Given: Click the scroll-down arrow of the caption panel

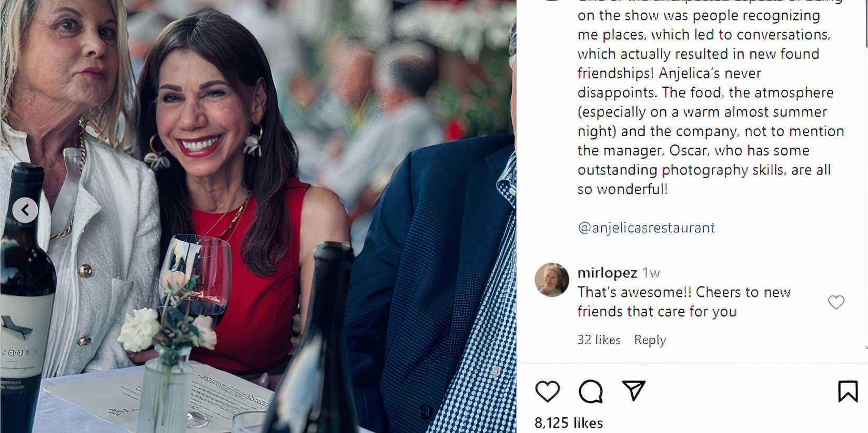Looking at the screenshot, I should 865,348.
